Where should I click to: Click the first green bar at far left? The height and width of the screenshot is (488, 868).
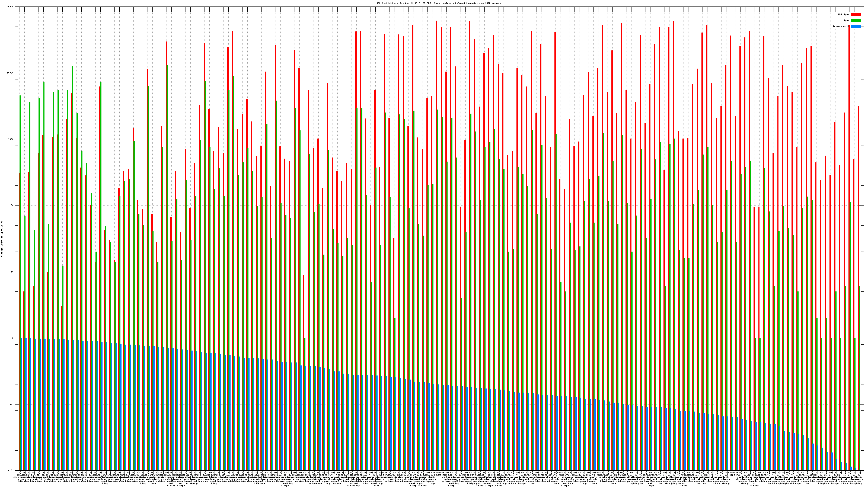tap(20, 236)
